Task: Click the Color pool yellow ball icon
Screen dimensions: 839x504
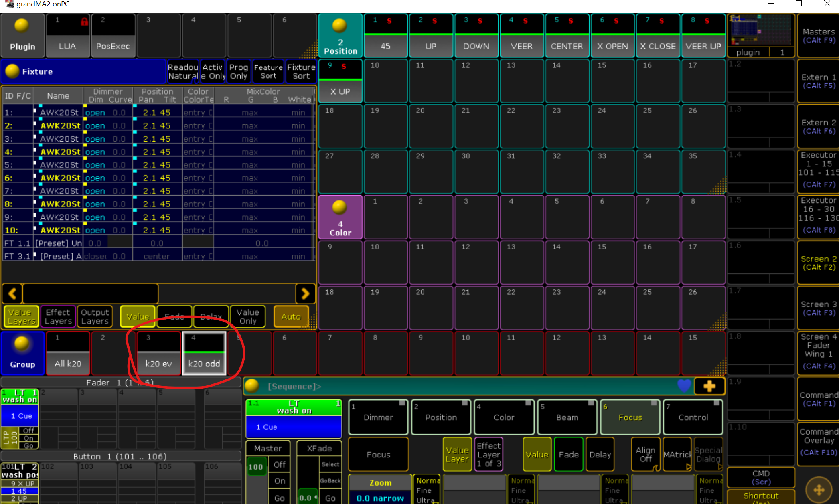Action: pos(339,207)
